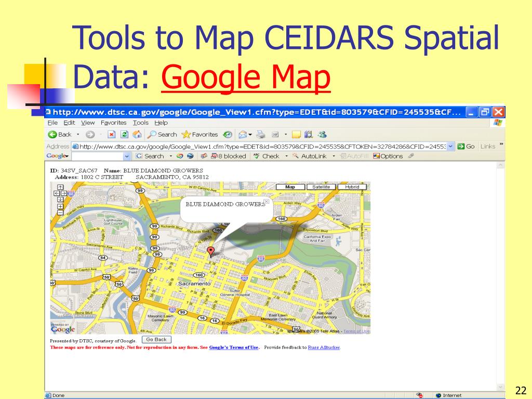Open the Favorites menu in the menu bar

pos(114,123)
